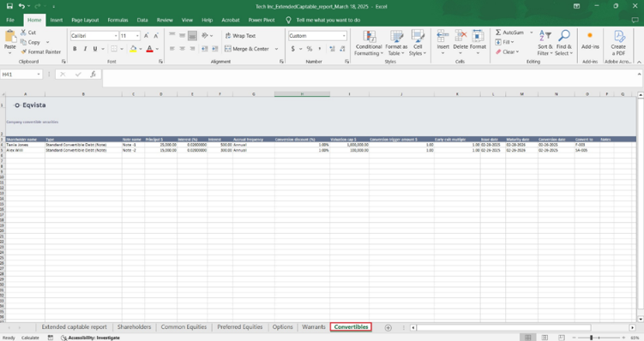Apply Percent Style format

310,49
